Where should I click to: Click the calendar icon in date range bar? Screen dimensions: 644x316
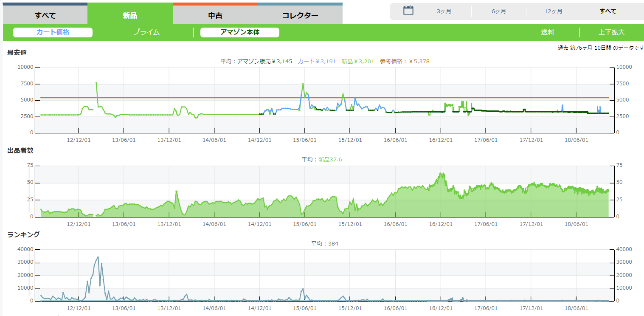(x=408, y=11)
